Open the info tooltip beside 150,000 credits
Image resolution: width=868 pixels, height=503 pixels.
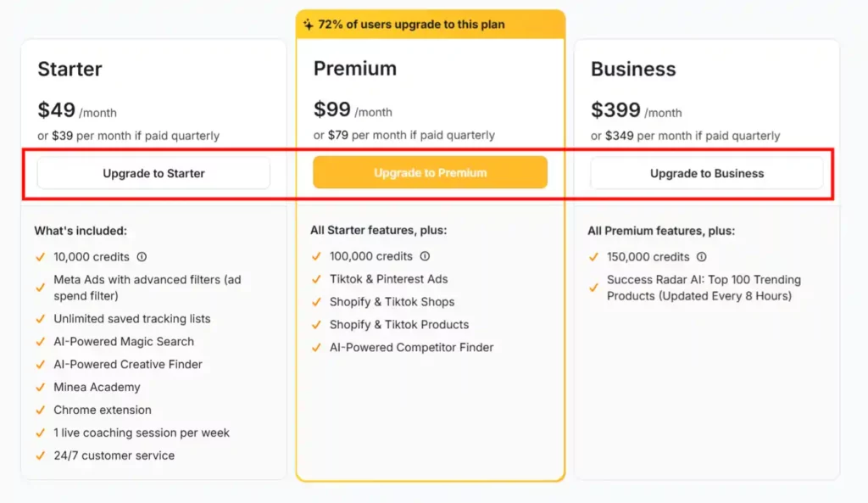pos(702,256)
